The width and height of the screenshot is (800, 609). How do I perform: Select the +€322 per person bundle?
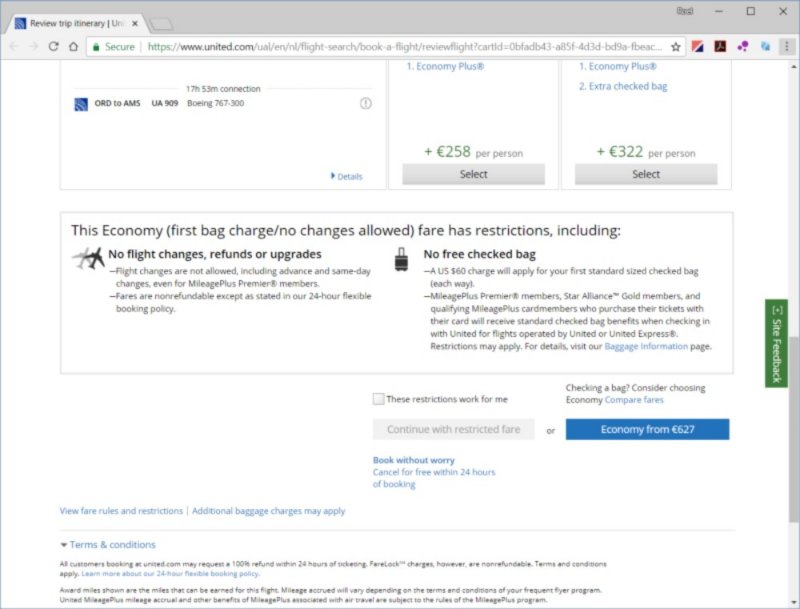[646, 174]
